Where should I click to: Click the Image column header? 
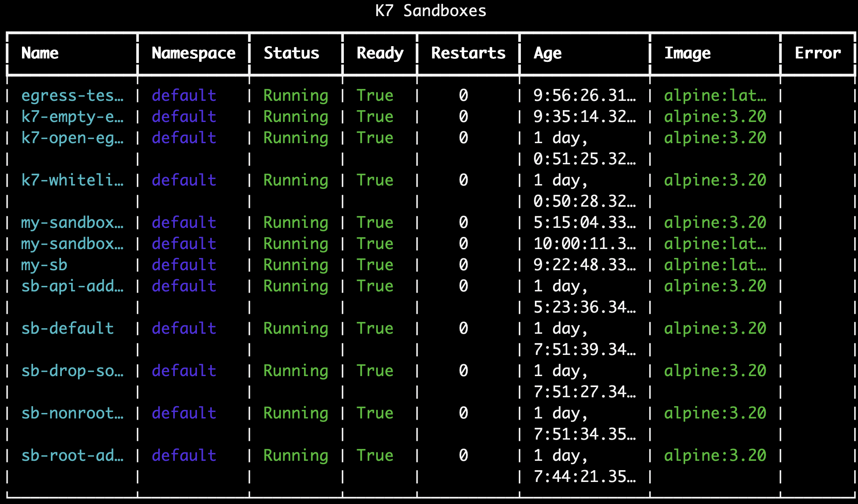coord(687,53)
